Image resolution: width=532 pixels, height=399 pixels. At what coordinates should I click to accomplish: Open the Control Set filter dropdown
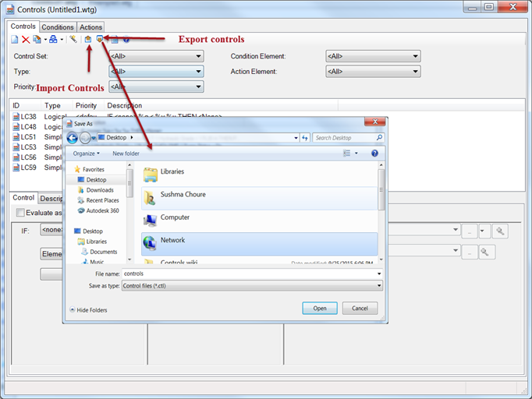[156, 56]
